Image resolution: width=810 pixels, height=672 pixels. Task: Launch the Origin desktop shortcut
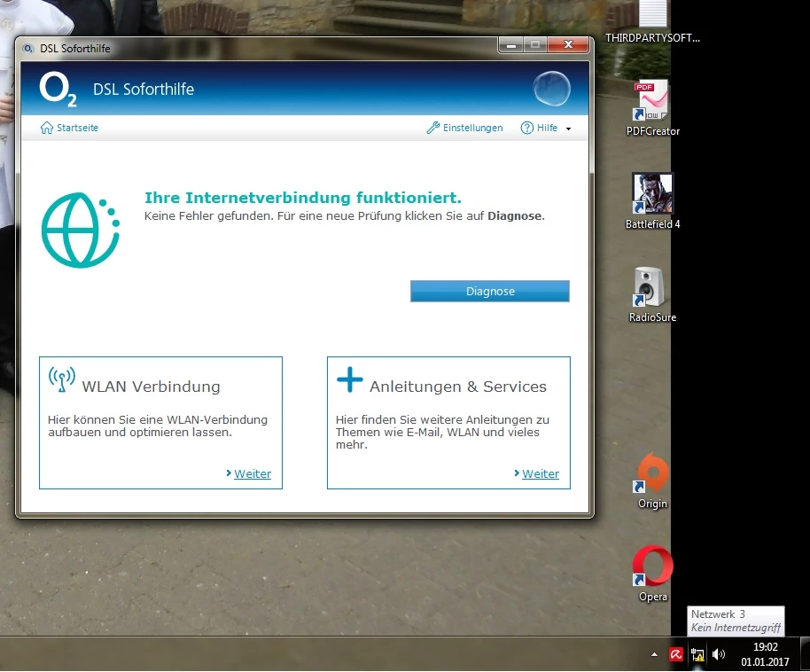(652, 481)
